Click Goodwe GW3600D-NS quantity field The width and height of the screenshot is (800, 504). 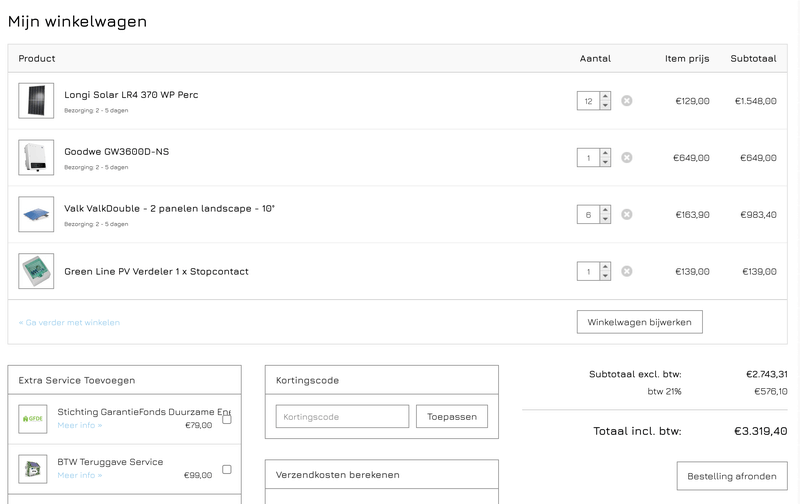[588, 158]
